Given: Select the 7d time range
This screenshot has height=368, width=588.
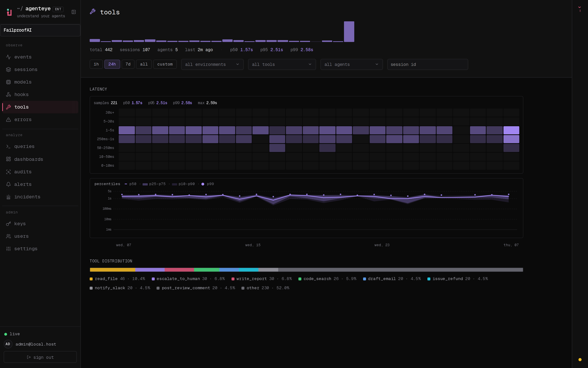Looking at the screenshot, I should [128, 64].
